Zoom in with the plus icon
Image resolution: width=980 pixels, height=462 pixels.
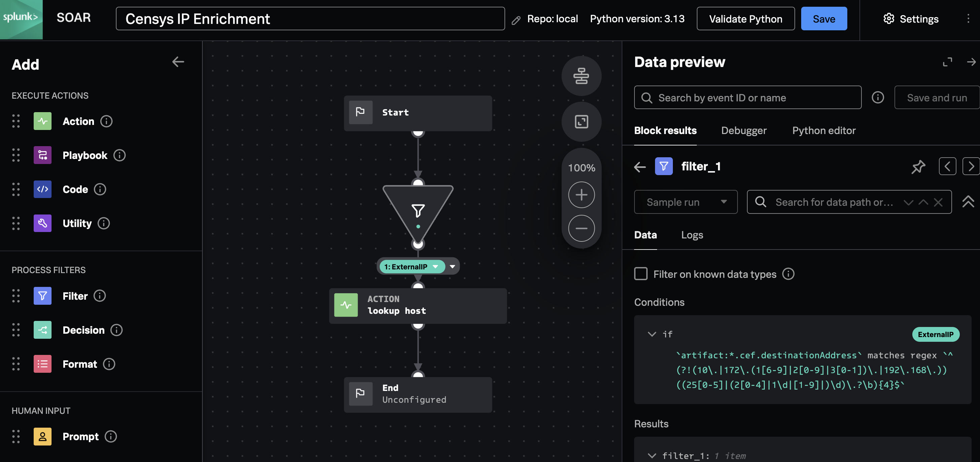coord(581,195)
